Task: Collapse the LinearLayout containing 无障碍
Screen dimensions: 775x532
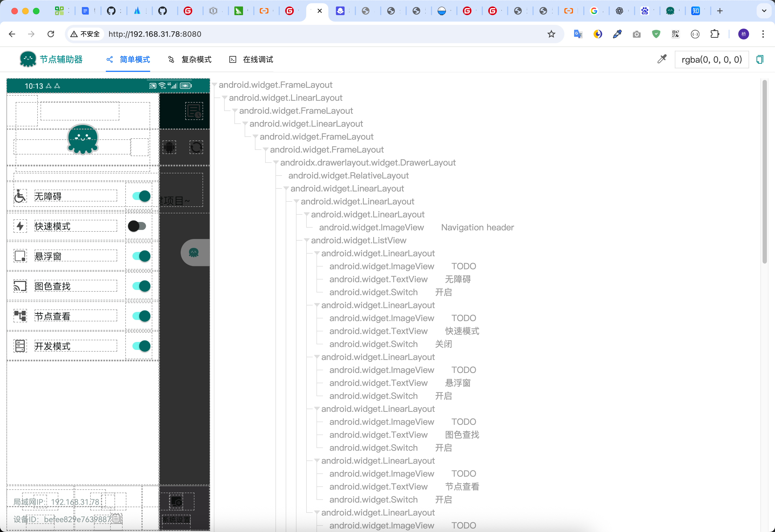Action: (317, 254)
